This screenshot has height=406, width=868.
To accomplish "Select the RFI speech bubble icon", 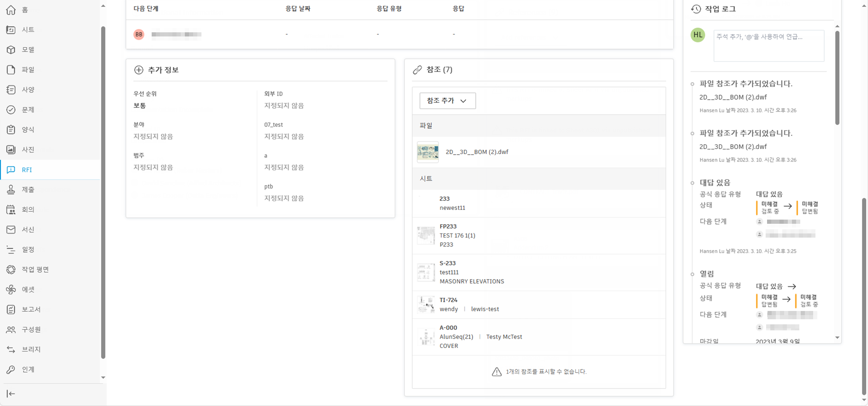I will pos(11,170).
